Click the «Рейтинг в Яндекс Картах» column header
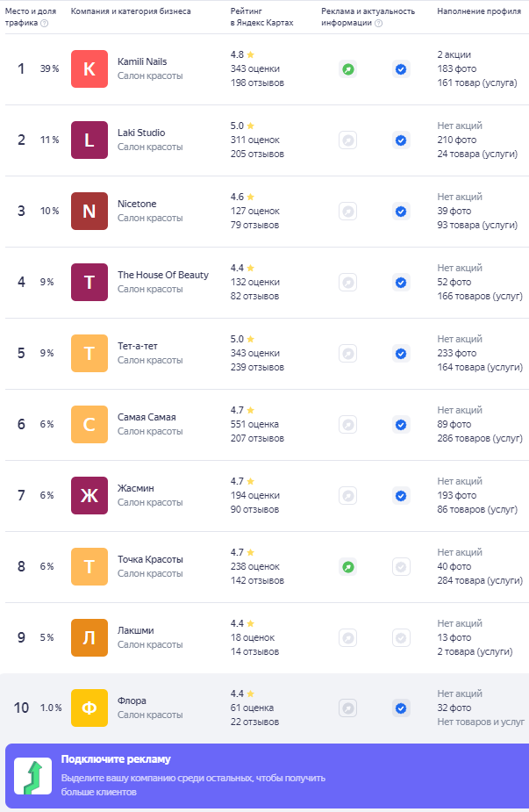 [262, 17]
